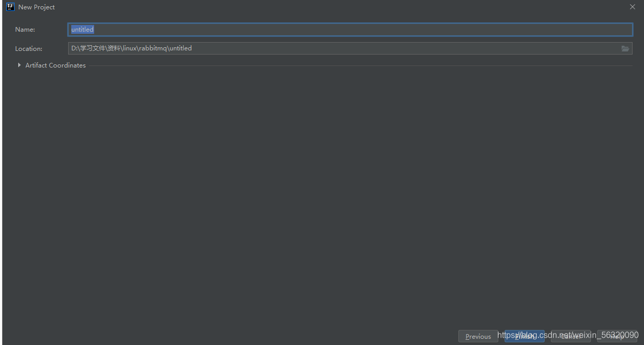Image resolution: width=644 pixels, height=345 pixels.
Task: Close the New Project dialog
Action: pyautogui.click(x=633, y=7)
